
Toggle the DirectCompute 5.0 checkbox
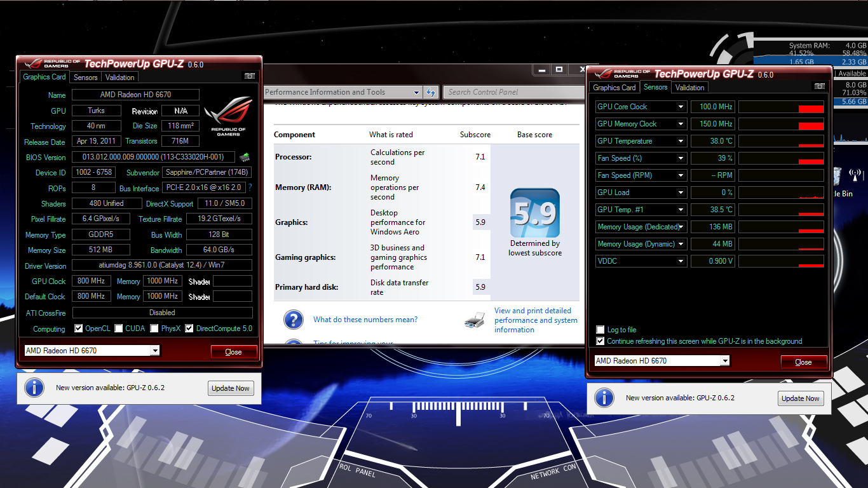tap(189, 329)
